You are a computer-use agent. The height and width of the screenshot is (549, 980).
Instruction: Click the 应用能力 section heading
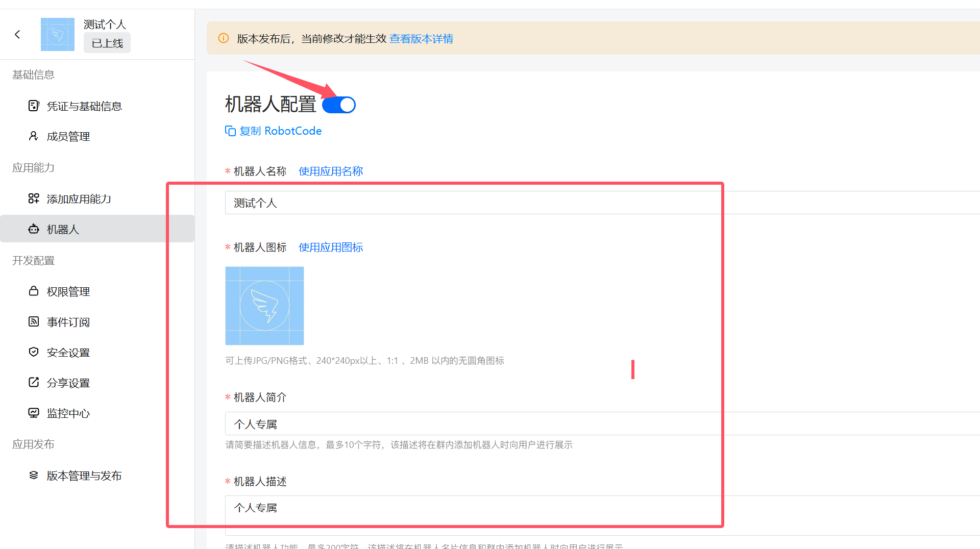click(33, 168)
